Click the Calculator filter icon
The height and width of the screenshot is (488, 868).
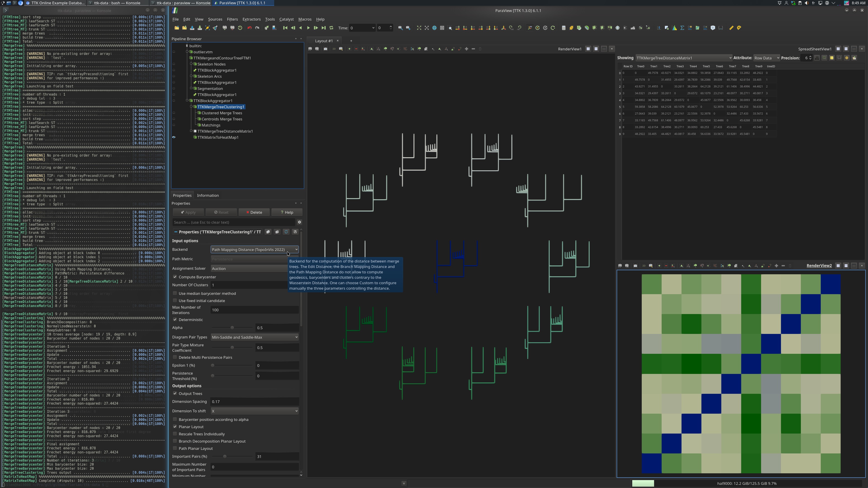[x=563, y=28]
